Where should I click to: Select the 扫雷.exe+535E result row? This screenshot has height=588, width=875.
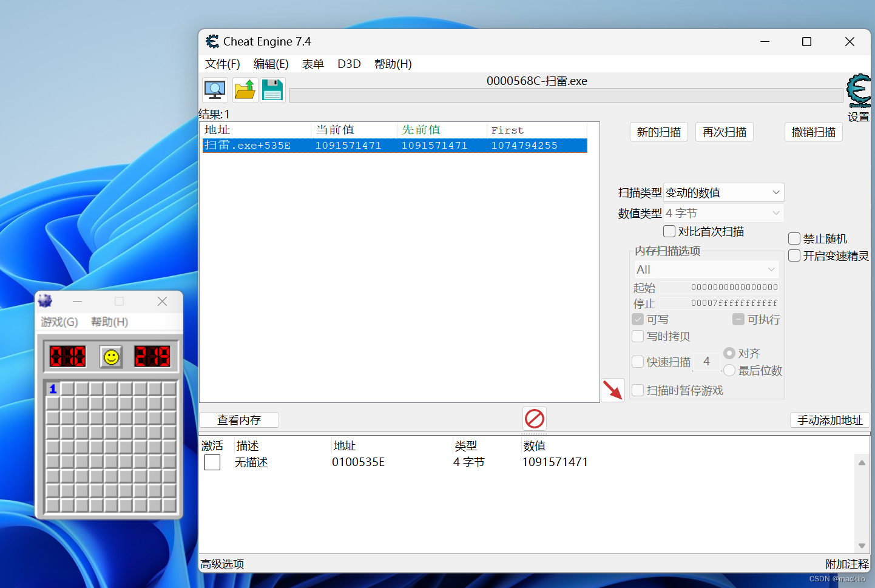394,146
